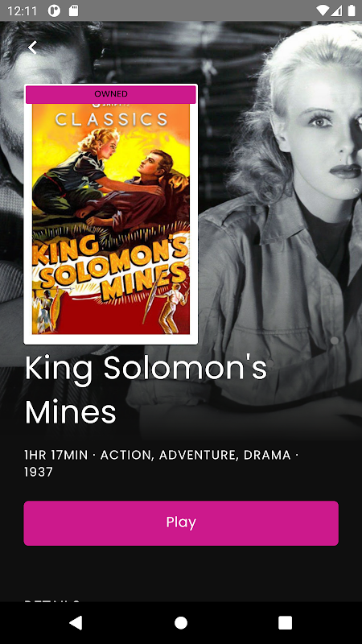Tap the pink OWNED badge
This screenshot has height=644, width=362.
(x=111, y=94)
